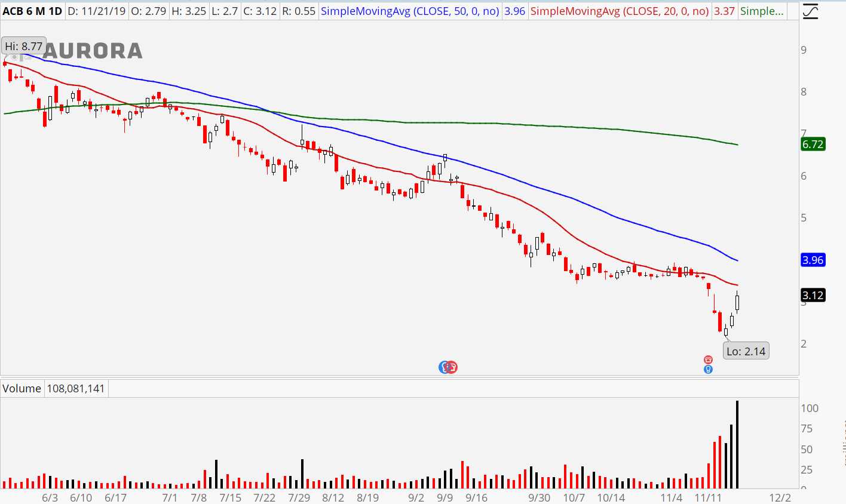Click the 7/15 date on time axis

coord(230,497)
